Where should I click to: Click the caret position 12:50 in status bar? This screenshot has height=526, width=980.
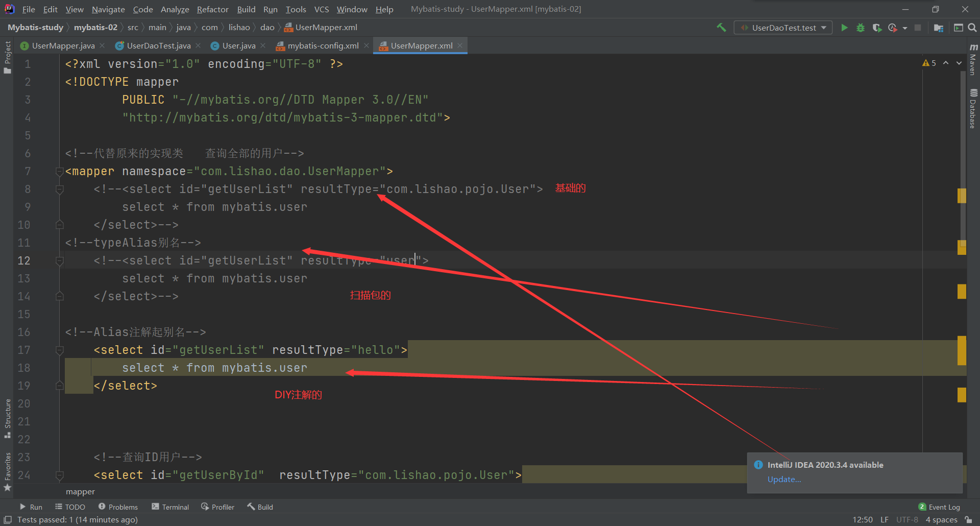click(x=863, y=520)
